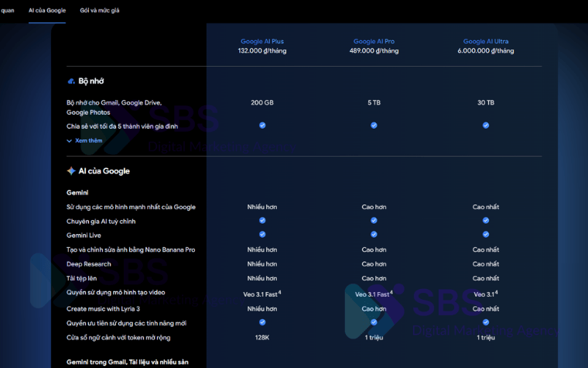Screen dimensions: 588x368
Task: Open the partially visible 'quan' tab
Action: point(8,11)
